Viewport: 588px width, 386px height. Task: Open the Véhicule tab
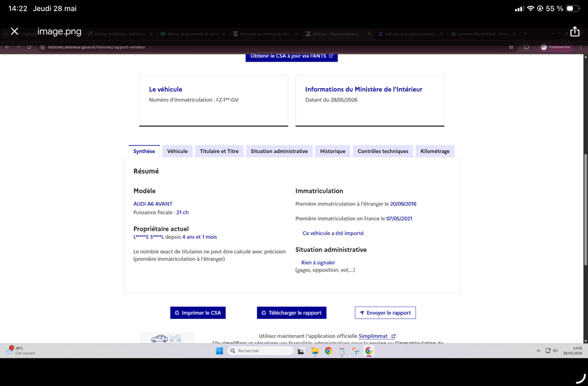pos(177,151)
